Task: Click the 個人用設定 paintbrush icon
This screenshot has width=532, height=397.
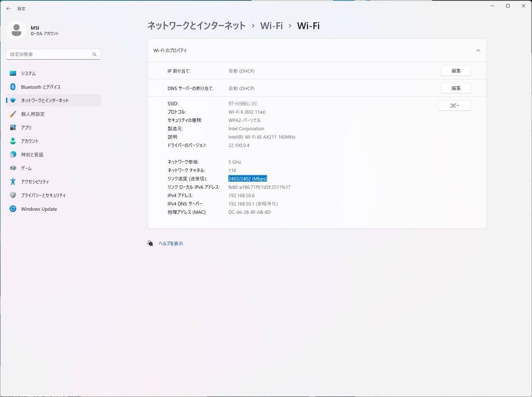Action: pyautogui.click(x=13, y=114)
